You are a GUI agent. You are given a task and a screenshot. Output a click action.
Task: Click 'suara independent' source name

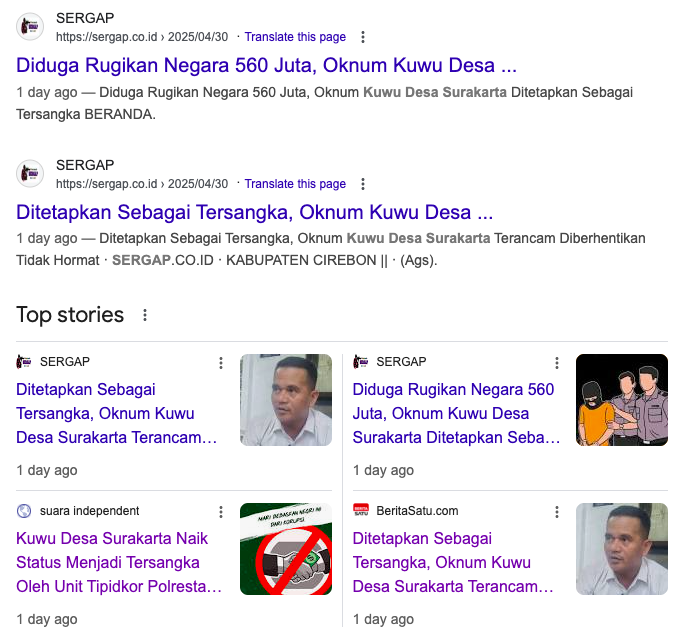89,511
